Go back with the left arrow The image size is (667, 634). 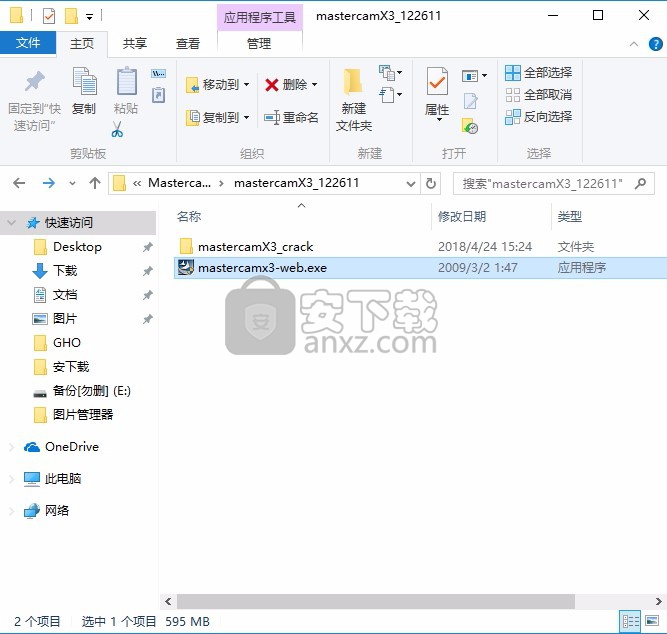pos(19,183)
